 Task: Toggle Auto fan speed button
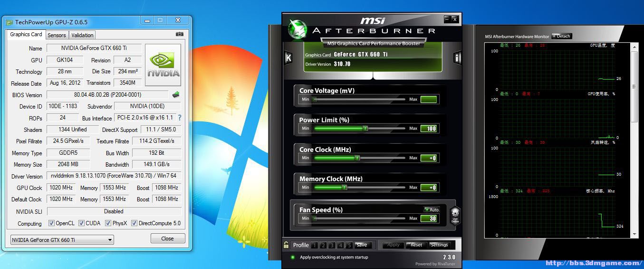[x=432, y=209]
